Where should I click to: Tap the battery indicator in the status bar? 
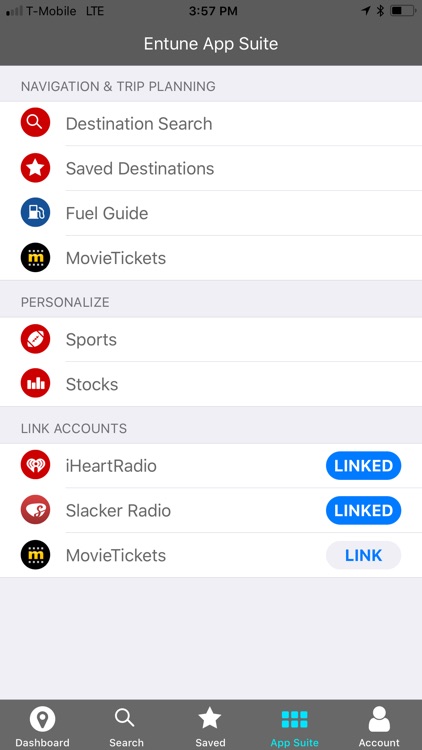[x=402, y=11]
